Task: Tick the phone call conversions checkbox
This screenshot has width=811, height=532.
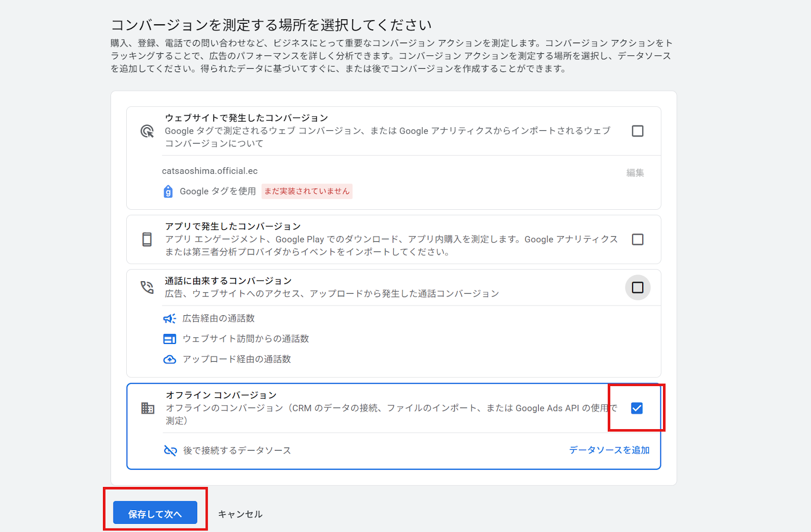Action: point(637,288)
